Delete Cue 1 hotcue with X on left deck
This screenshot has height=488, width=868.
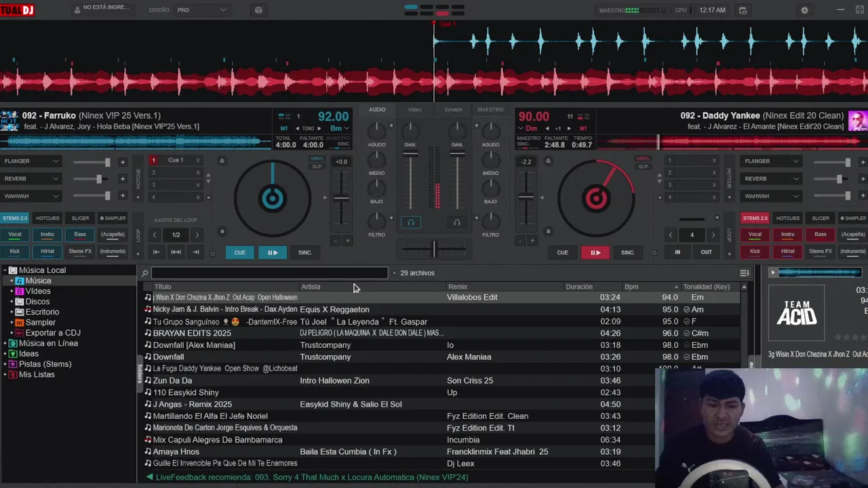198,161
